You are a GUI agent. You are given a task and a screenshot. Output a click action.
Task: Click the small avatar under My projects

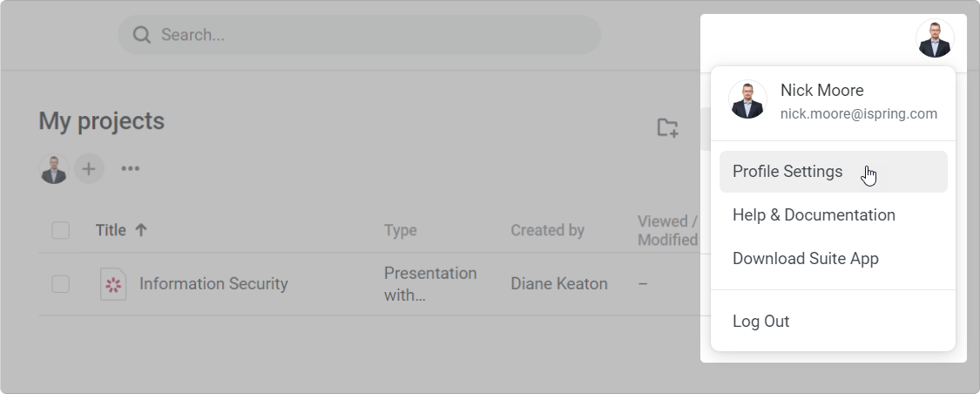tap(54, 169)
